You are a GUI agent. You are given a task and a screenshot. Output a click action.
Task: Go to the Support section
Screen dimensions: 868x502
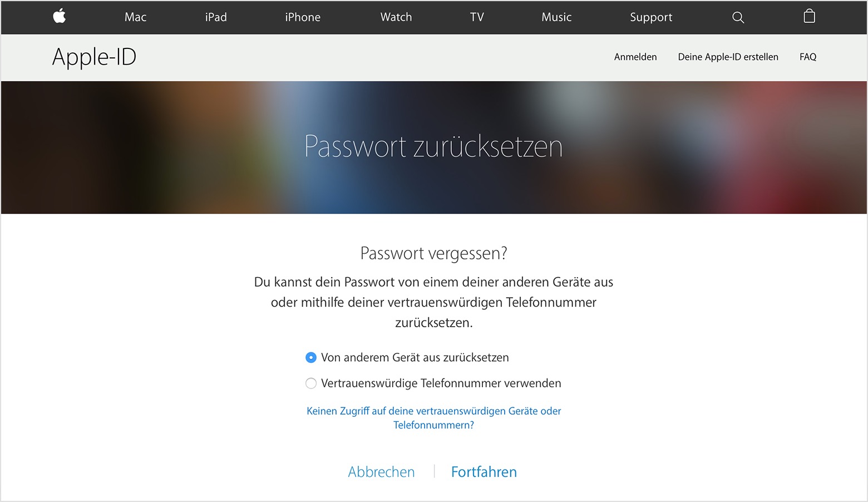651,17
